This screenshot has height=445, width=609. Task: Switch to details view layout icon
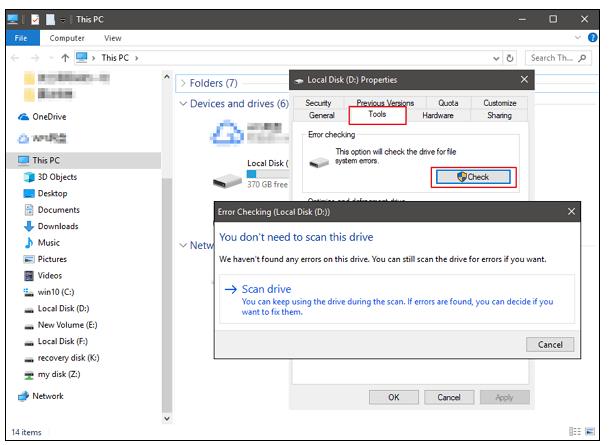coord(574,431)
